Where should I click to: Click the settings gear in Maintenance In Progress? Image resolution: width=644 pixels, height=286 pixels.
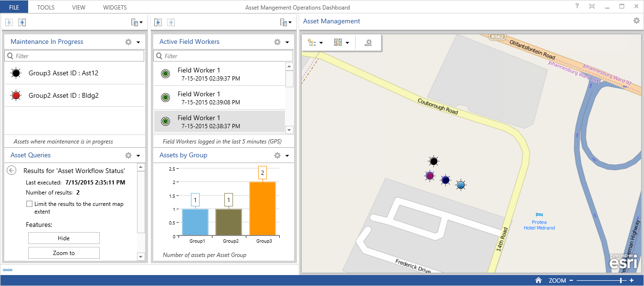point(128,42)
